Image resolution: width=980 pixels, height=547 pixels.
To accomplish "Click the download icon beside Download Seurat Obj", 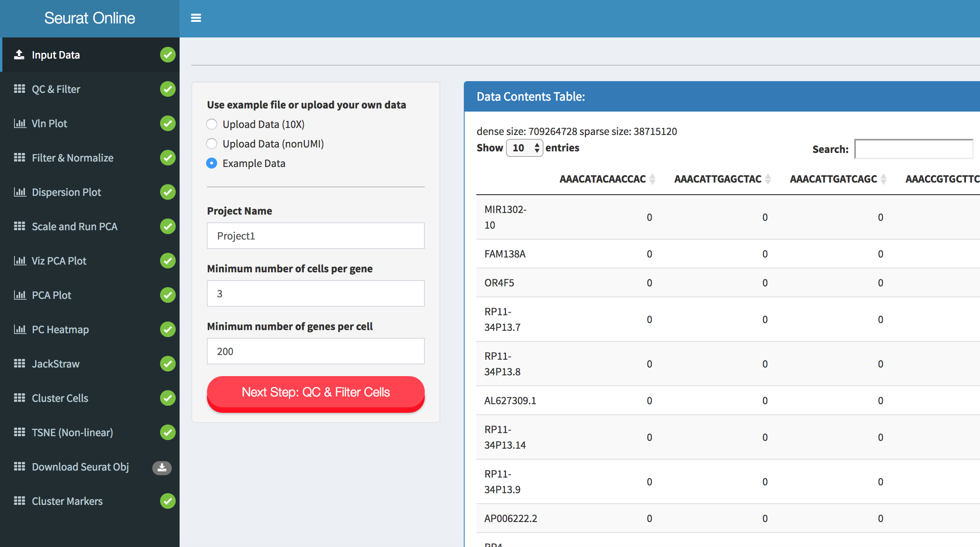I will tap(162, 467).
